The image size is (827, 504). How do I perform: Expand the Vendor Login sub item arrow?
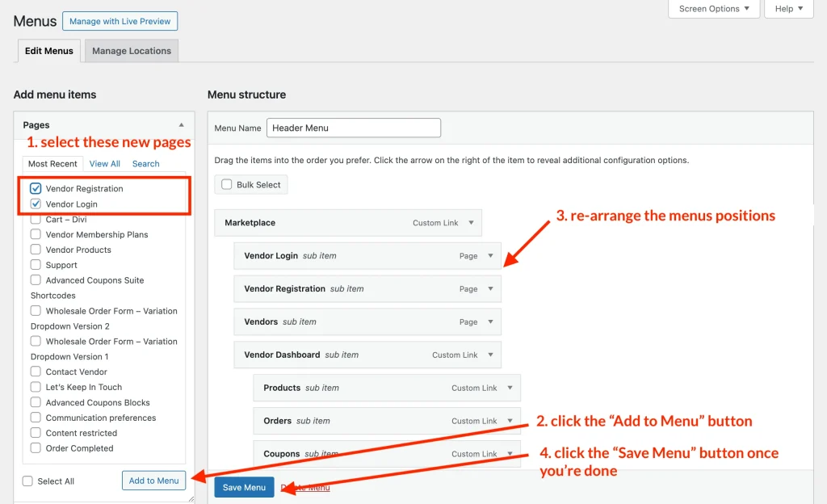(x=490, y=256)
